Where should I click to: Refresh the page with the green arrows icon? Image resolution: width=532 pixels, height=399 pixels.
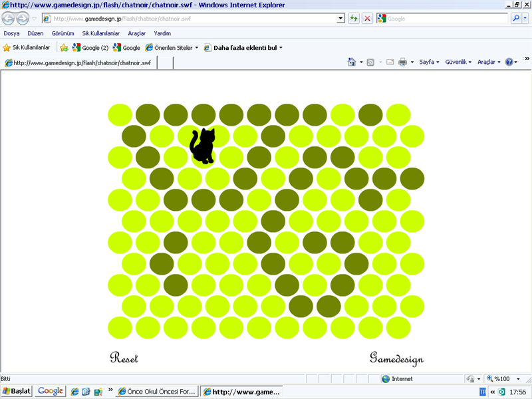tap(354, 19)
